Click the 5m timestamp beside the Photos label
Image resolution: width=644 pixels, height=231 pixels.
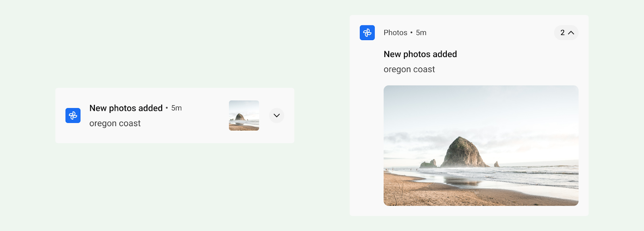421,33
